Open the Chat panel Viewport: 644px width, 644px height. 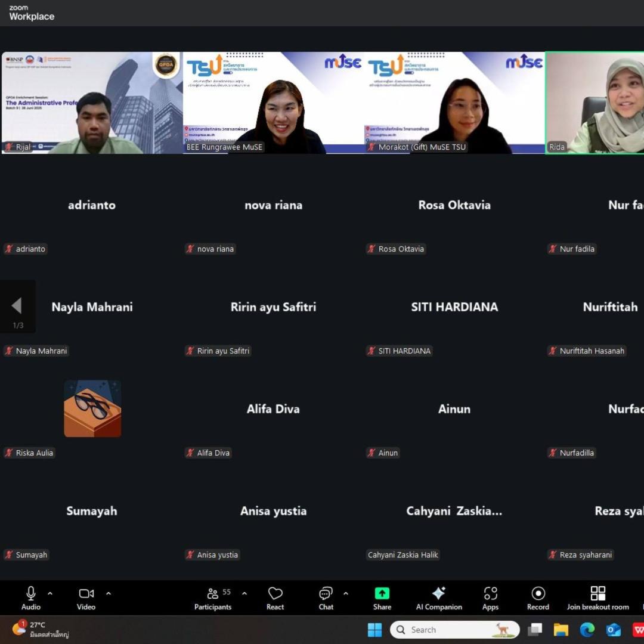(x=326, y=598)
